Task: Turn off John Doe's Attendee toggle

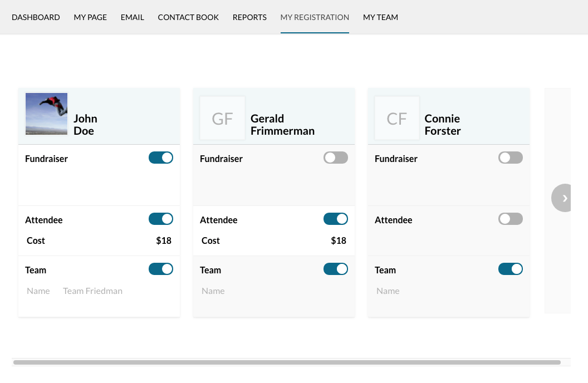Action: (x=161, y=219)
